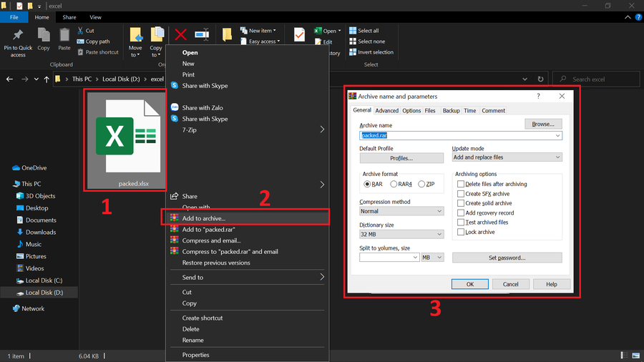This screenshot has height=362, width=644.
Task: Select Downloads in navigation pane
Action: [36, 232]
